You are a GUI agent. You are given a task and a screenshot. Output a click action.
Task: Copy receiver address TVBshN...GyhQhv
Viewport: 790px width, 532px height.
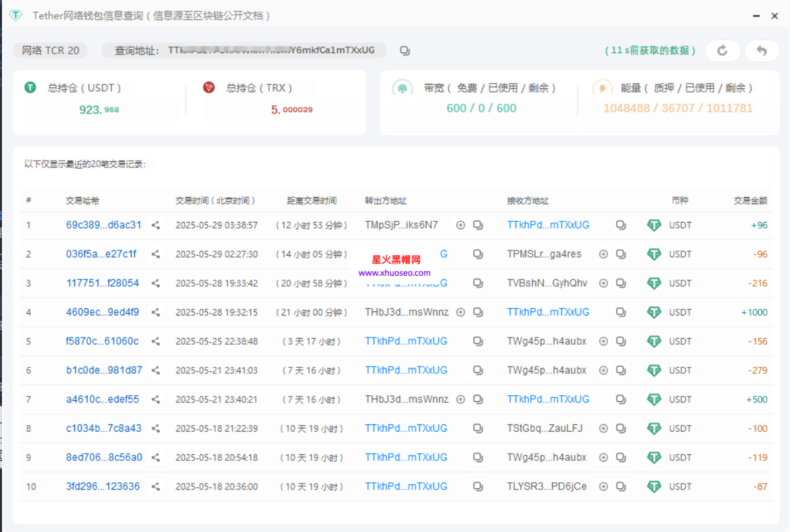pyautogui.click(x=621, y=283)
